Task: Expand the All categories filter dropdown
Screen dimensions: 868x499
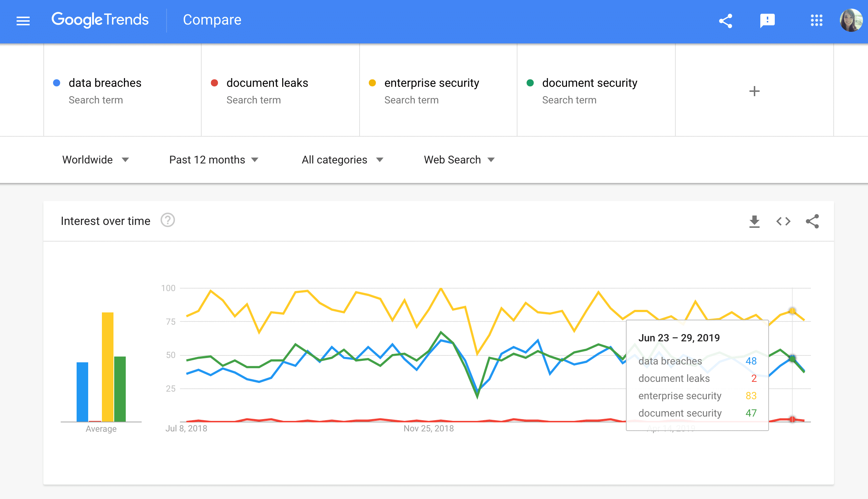Action: (341, 159)
